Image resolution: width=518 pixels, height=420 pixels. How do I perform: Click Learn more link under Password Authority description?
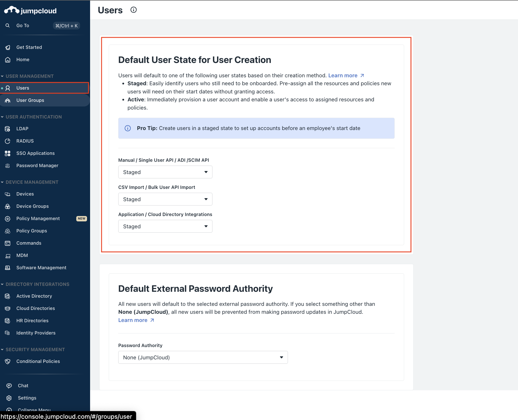pyautogui.click(x=136, y=320)
